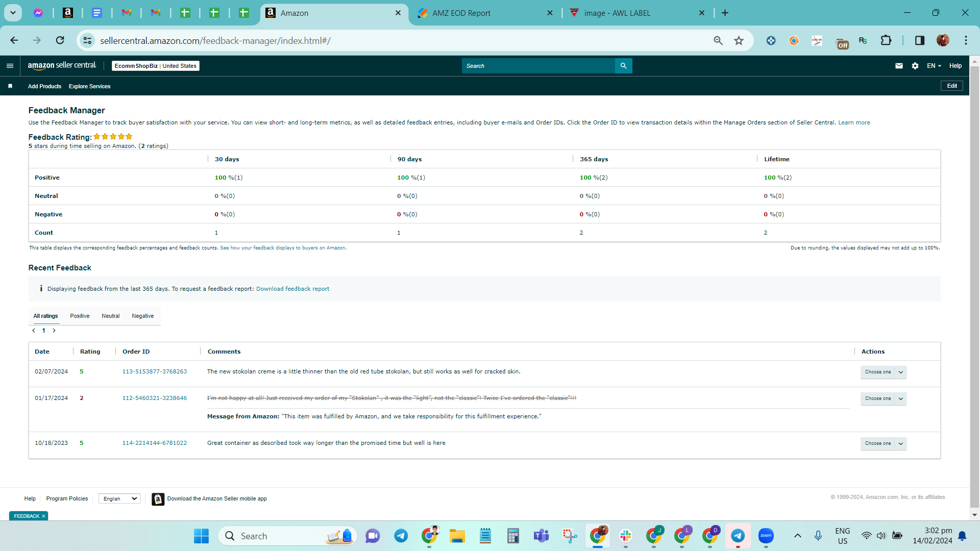This screenshot has height=551, width=980.
Task: Click the EcommShopBiz United States account switcher
Action: pos(156,66)
